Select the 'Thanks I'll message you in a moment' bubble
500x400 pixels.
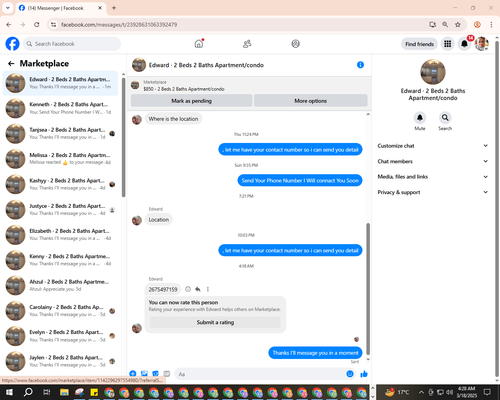click(x=315, y=353)
